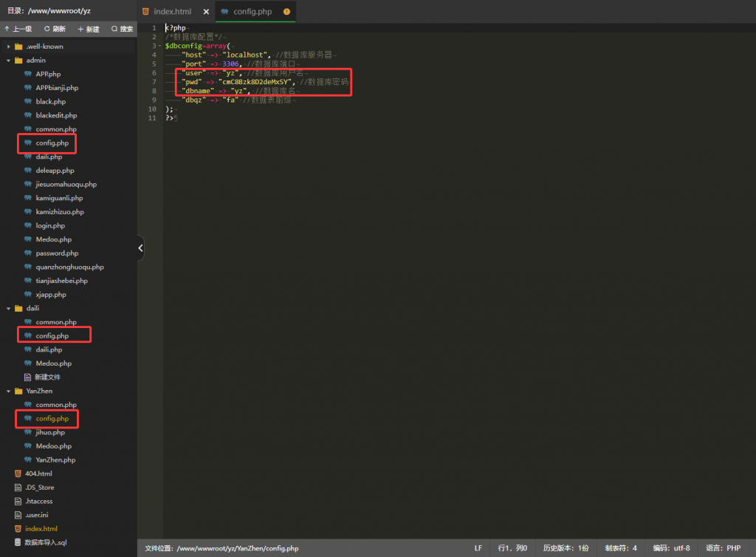Click the 文件位置 file path in status bar

pyautogui.click(x=221, y=548)
